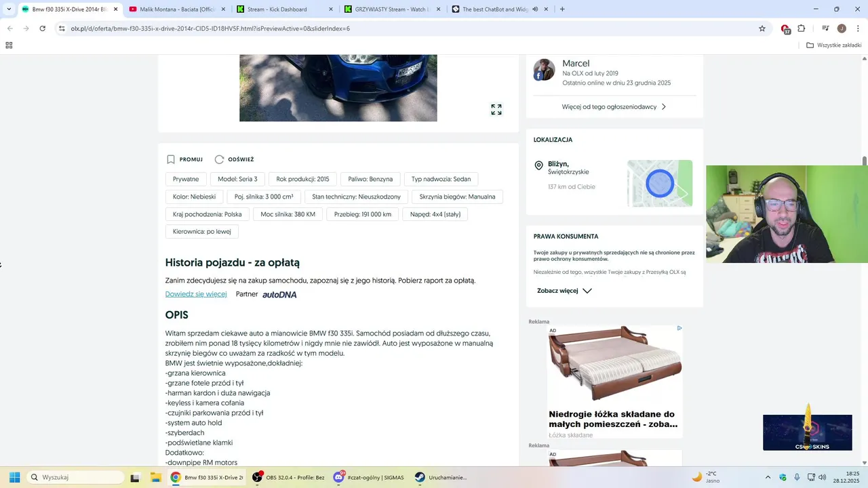Open Steam Uruchamianie taskbar item

[442, 477]
